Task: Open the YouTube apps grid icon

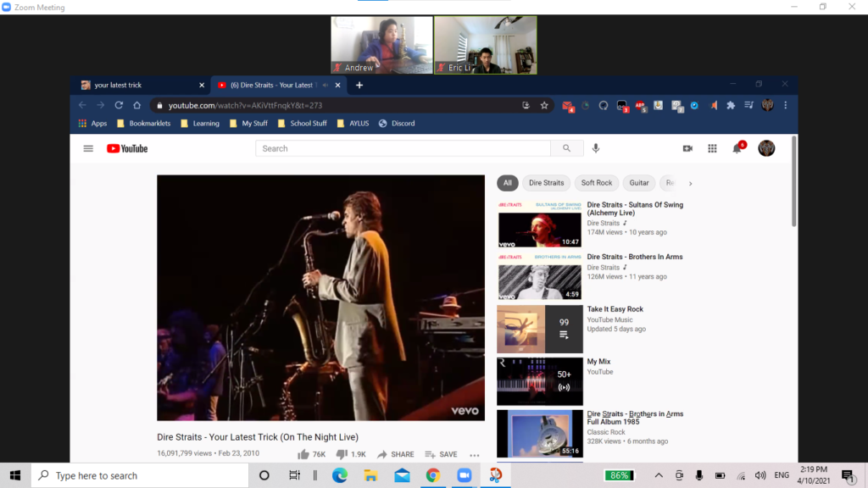Action: [712, 148]
